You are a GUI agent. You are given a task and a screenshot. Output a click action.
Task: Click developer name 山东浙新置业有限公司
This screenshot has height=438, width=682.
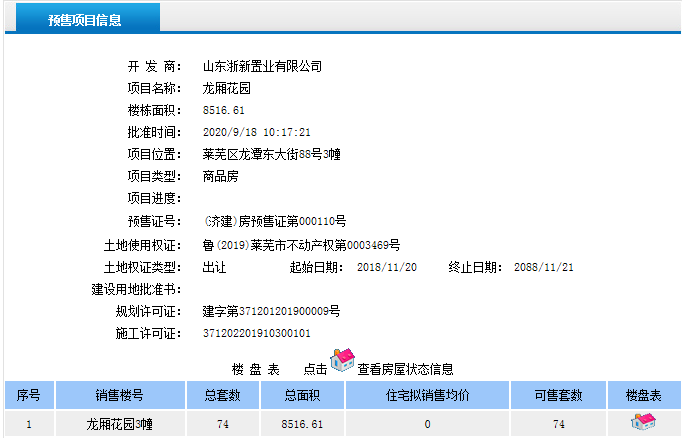(x=262, y=66)
